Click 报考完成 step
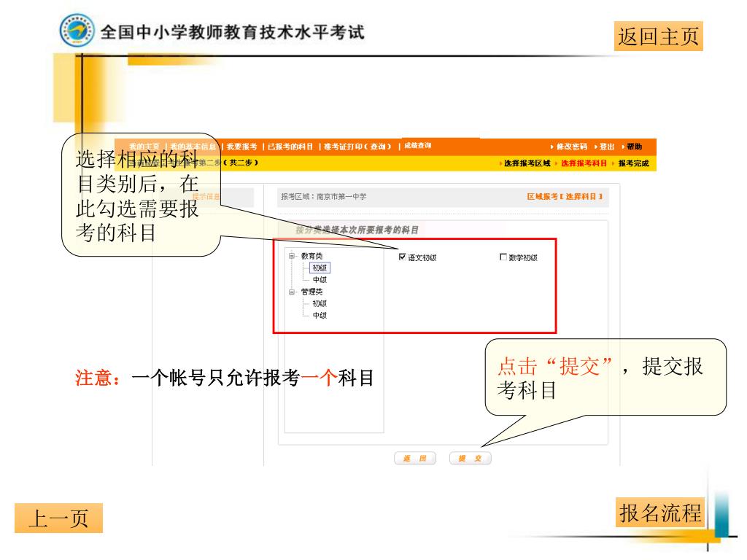 click(634, 163)
